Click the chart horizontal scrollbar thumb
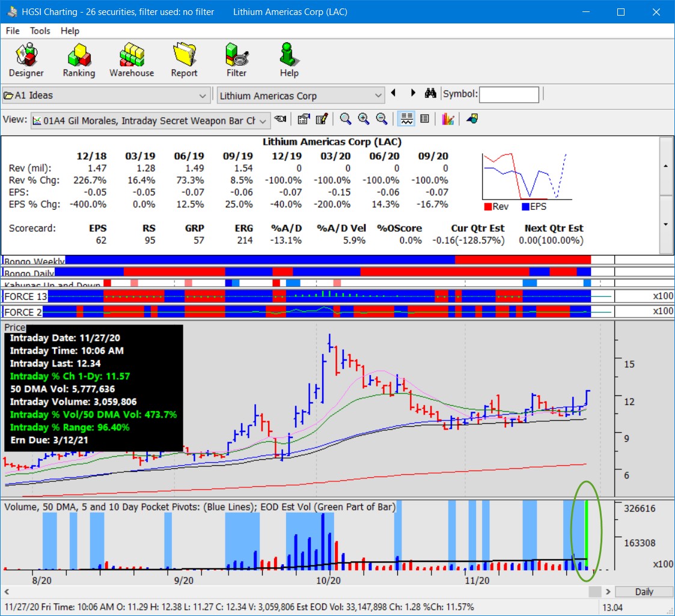675x616 pixels. pos(594,592)
